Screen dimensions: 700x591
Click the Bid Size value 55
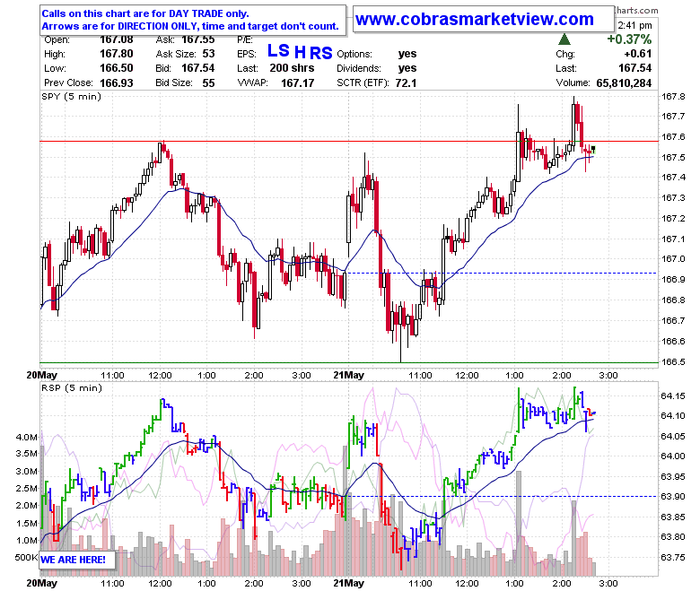click(x=208, y=83)
